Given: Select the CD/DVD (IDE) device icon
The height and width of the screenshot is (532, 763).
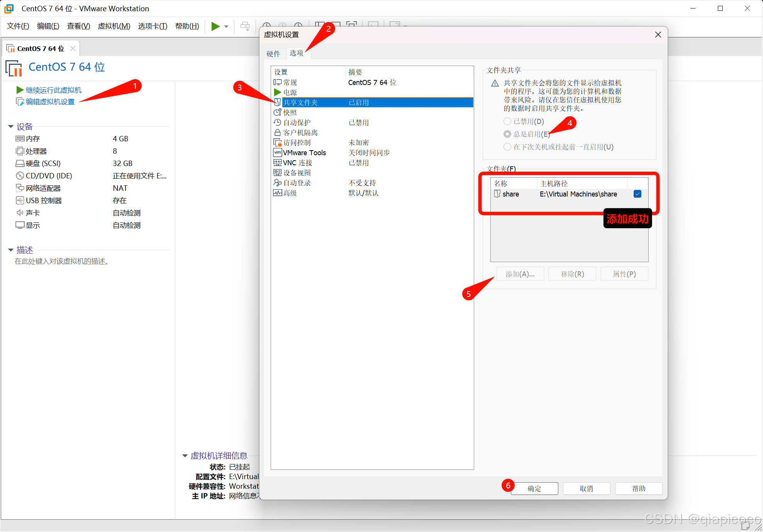Looking at the screenshot, I should click(20, 176).
